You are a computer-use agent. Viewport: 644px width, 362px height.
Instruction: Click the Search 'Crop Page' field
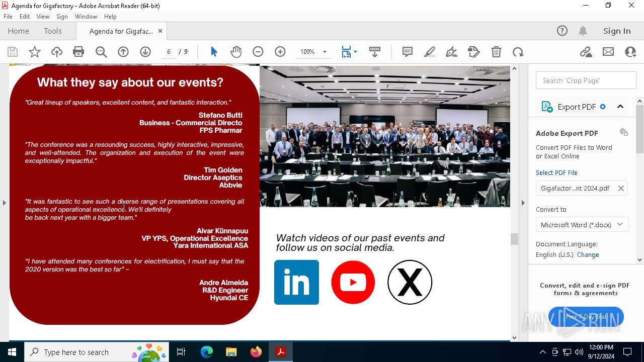pyautogui.click(x=586, y=80)
